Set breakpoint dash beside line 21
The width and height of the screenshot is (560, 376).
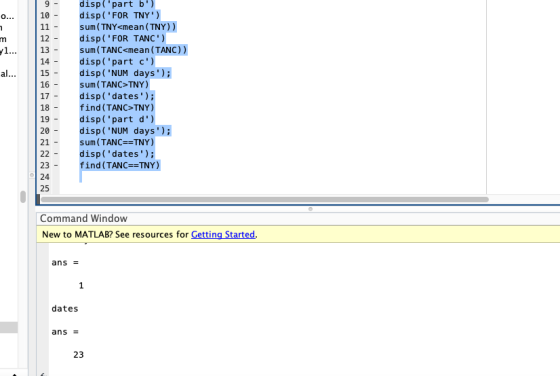[56, 142]
